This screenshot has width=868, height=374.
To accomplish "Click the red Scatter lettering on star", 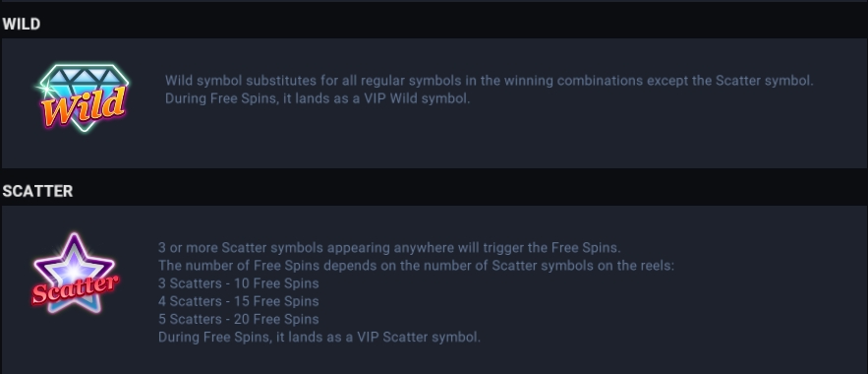I will tap(74, 288).
